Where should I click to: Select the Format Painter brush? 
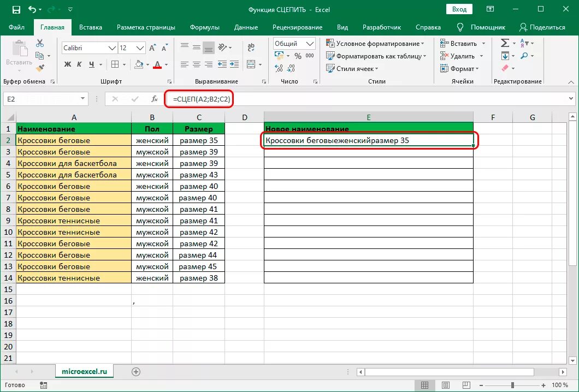click(x=40, y=68)
